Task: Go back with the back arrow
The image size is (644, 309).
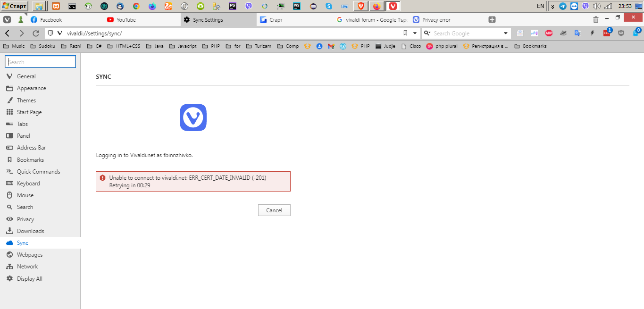Action: click(7, 33)
